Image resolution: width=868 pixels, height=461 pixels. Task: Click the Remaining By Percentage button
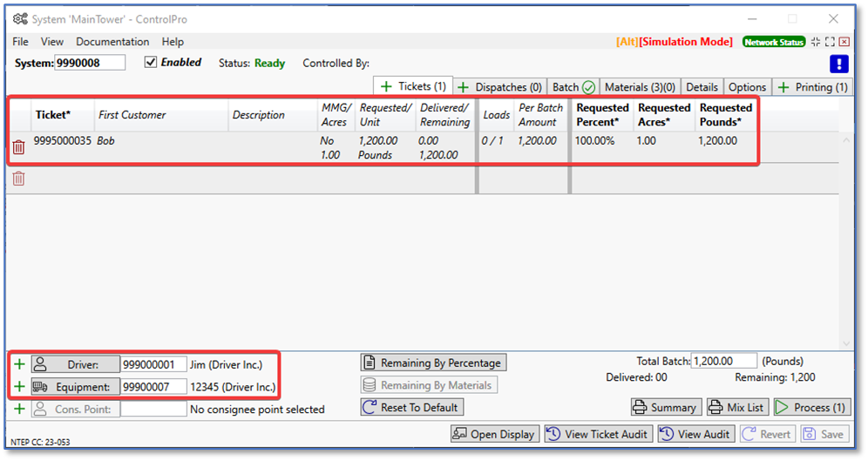pyautogui.click(x=433, y=363)
